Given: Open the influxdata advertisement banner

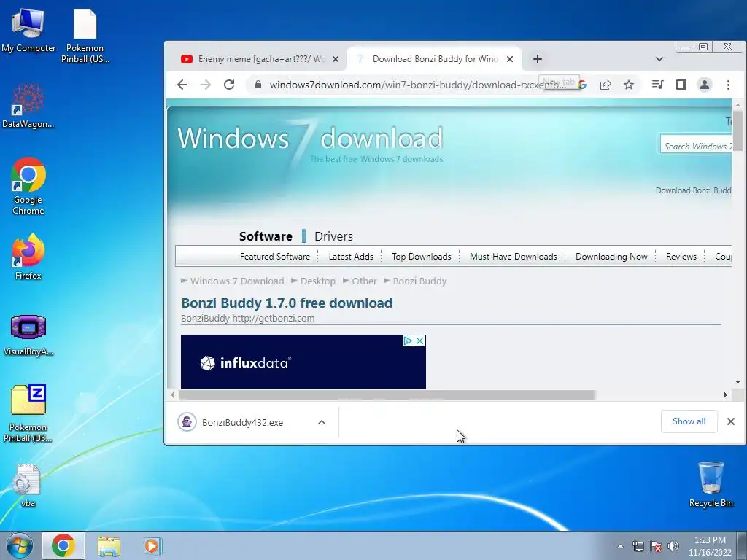Looking at the screenshot, I should (303, 362).
